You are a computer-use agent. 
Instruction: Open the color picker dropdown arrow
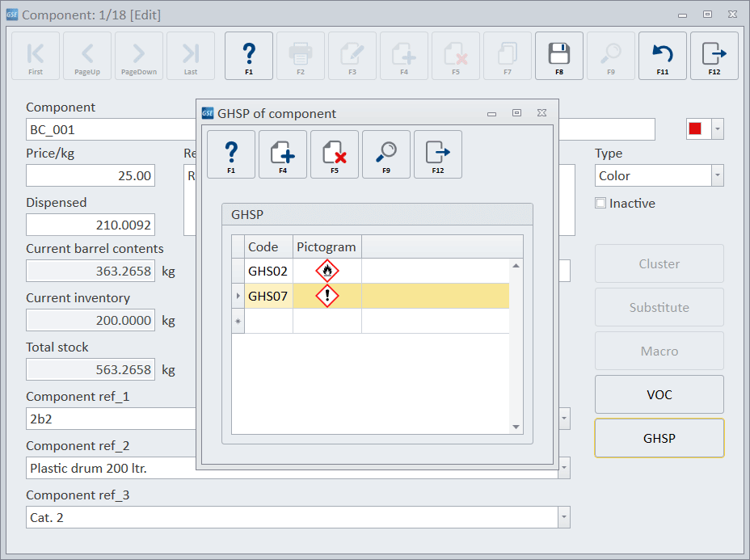717,128
